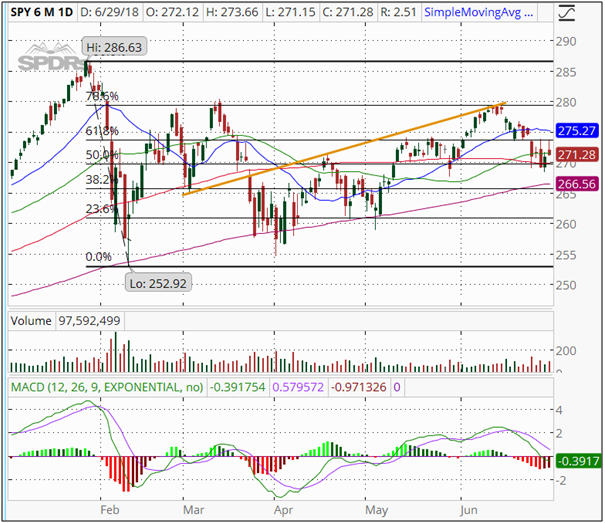Click the 260 price axis label
Screen dimensions: 605x523
point(566,224)
